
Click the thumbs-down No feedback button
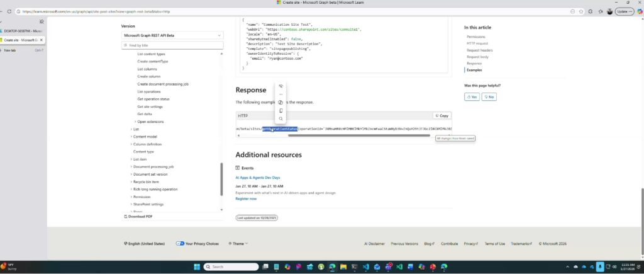tap(489, 96)
